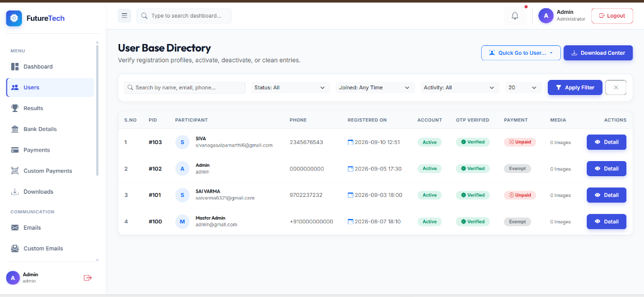Clear filters with the X button

(x=616, y=87)
